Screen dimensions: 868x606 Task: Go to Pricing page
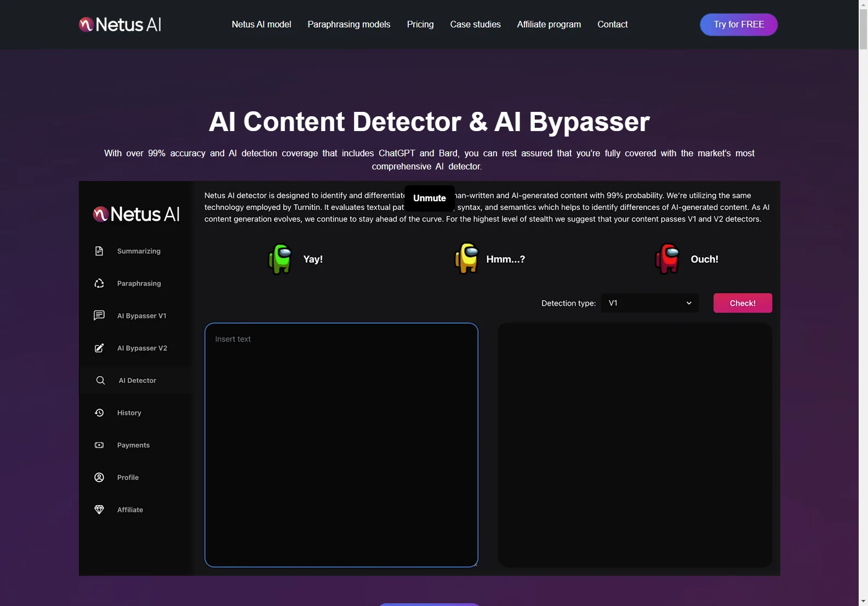420,25
